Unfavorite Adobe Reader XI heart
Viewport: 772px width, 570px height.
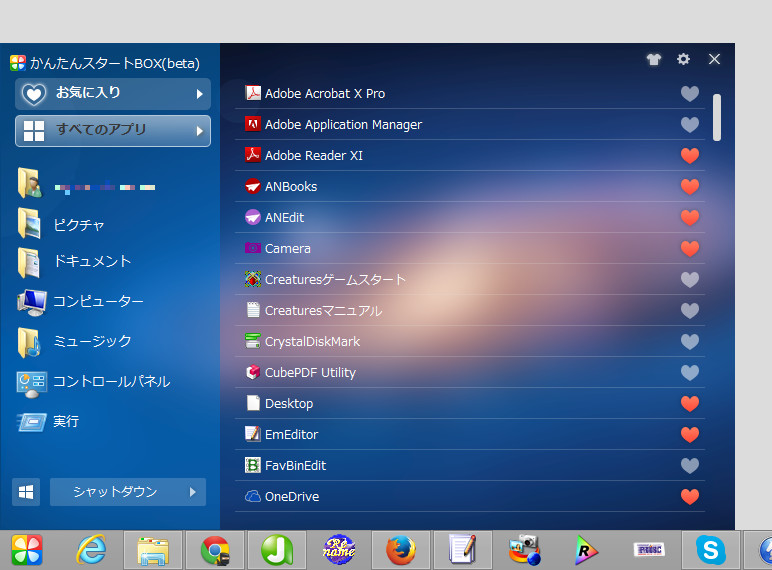690,156
